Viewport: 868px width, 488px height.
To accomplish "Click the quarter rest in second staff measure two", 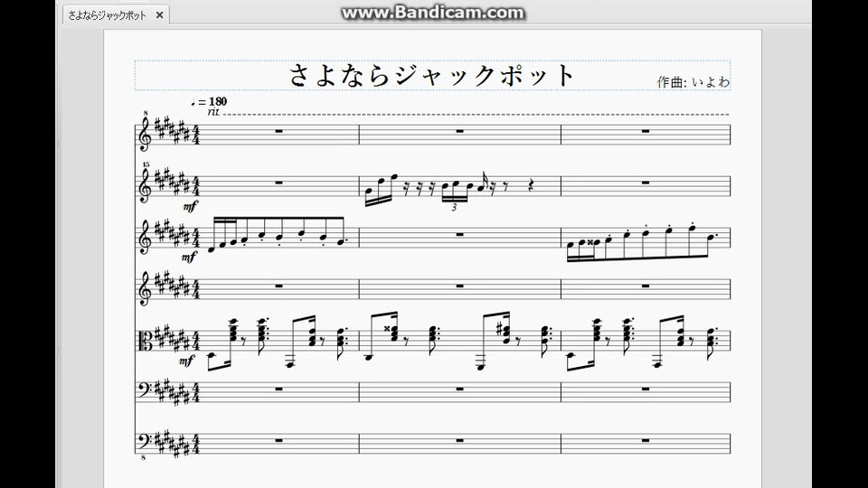I will click(x=531, y=186).
